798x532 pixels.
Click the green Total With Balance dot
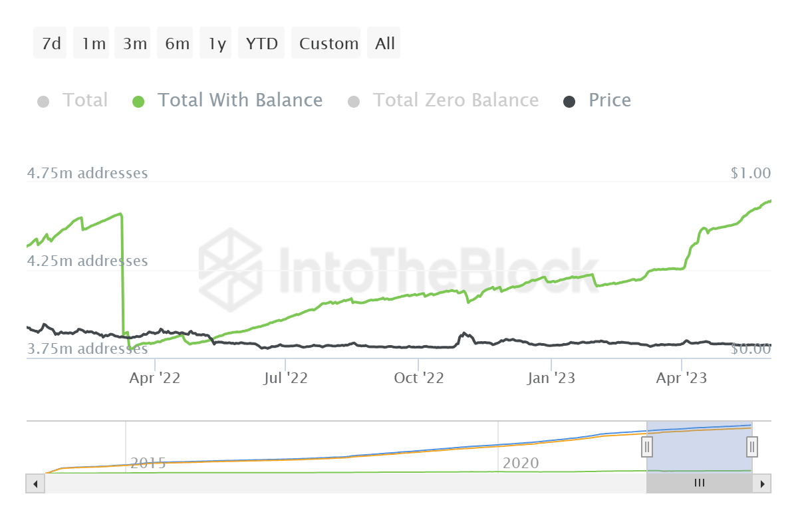click(138, 102)
